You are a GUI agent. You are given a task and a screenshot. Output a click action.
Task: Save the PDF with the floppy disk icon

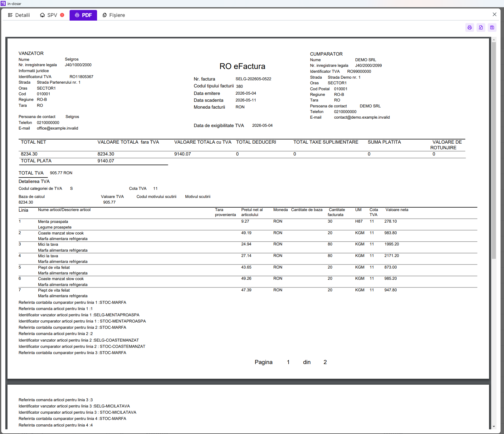(x=492, y=27)
